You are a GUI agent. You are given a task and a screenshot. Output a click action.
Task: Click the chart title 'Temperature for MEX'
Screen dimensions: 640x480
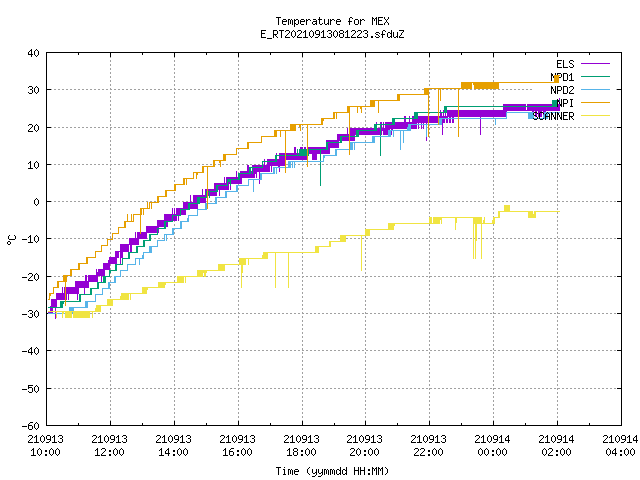point(332,21)
